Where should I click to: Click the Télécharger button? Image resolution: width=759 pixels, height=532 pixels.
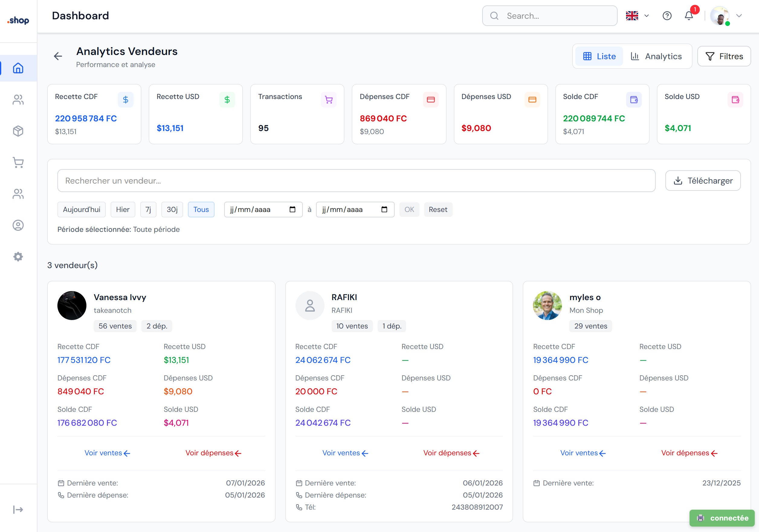703,181
